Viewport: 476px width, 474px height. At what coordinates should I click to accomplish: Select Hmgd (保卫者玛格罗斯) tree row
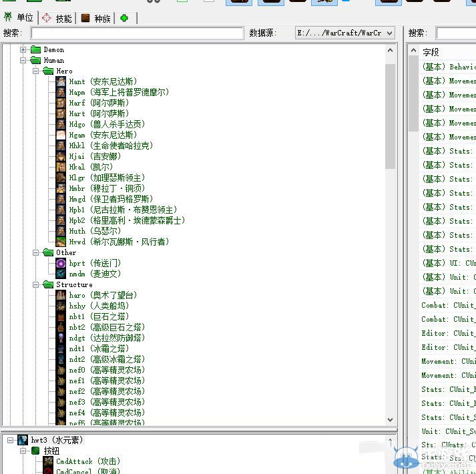tap(104, 199)
